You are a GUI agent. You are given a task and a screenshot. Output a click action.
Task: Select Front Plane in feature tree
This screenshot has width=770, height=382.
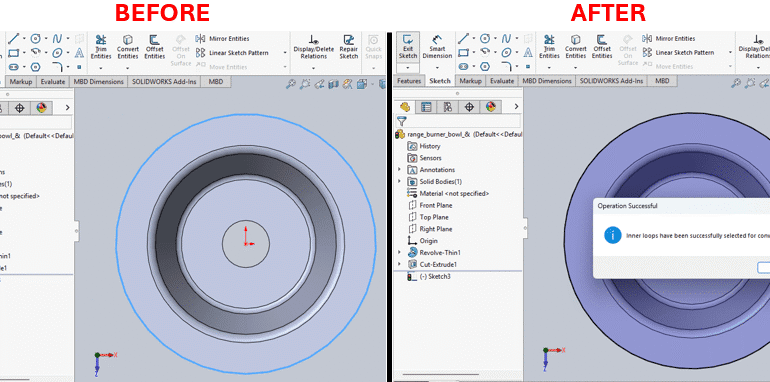click(x=430, y=205)
